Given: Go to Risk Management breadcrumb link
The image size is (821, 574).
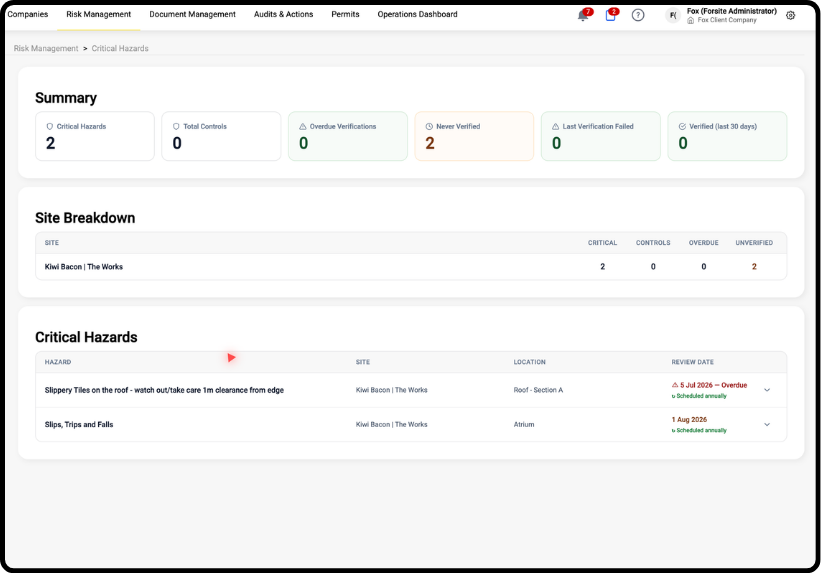Looking at the screenshot, I should pos(46,48).
